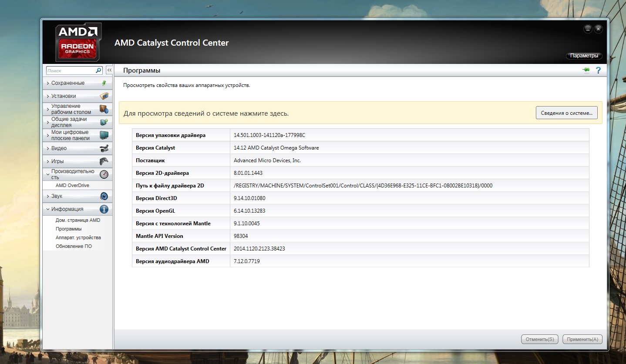Image resolution: width=626 pixels, height=364 pixels.
Task: Click the Версия с технологией Mantle label
Action: click(173, 224)
